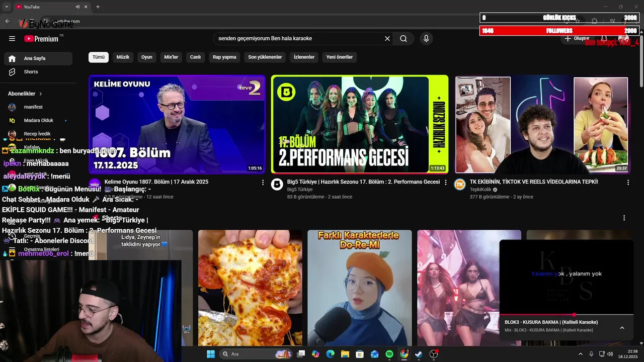Open the TepkiKolik channel name link

(480, 190)
